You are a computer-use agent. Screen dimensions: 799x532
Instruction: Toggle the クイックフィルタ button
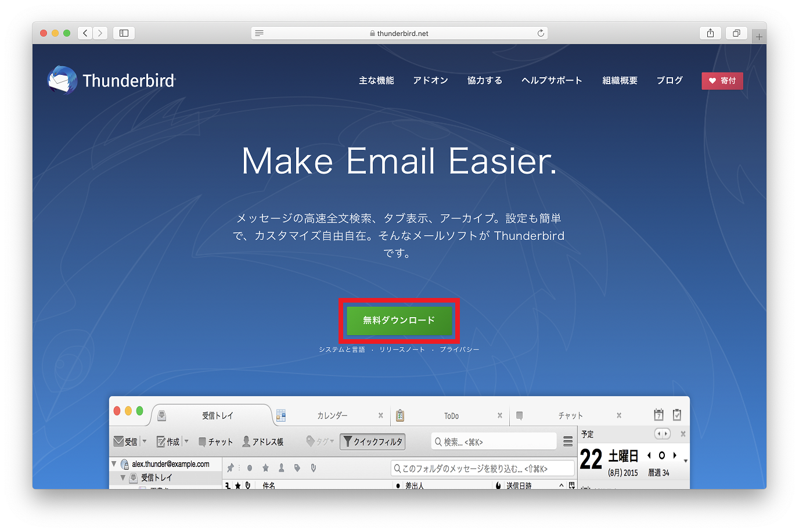click(x=372, y=442)
